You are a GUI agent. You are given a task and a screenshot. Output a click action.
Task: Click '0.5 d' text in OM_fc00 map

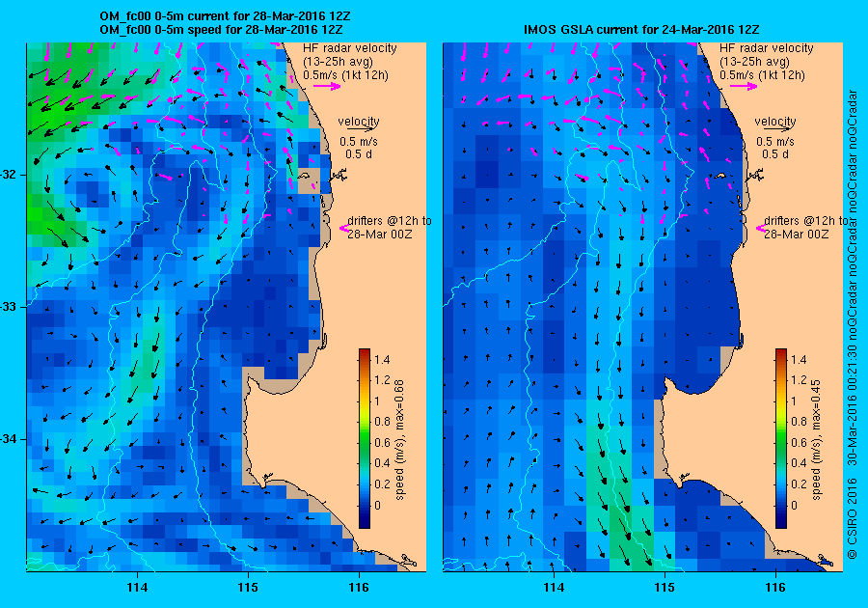359,154
